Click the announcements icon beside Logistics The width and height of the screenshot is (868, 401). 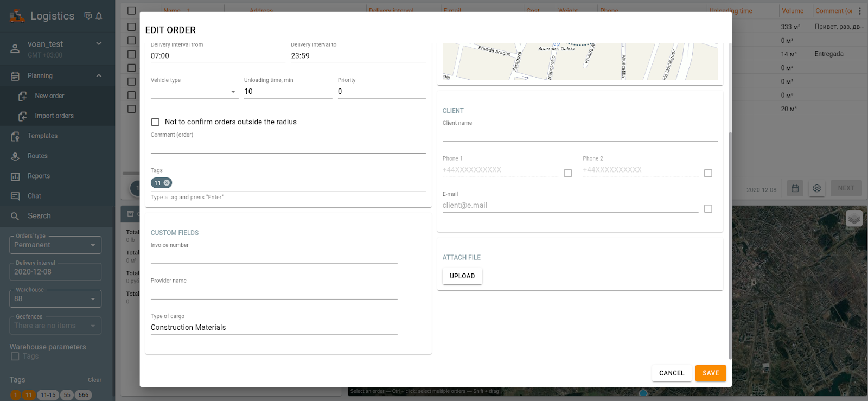[x=88, y=16]
